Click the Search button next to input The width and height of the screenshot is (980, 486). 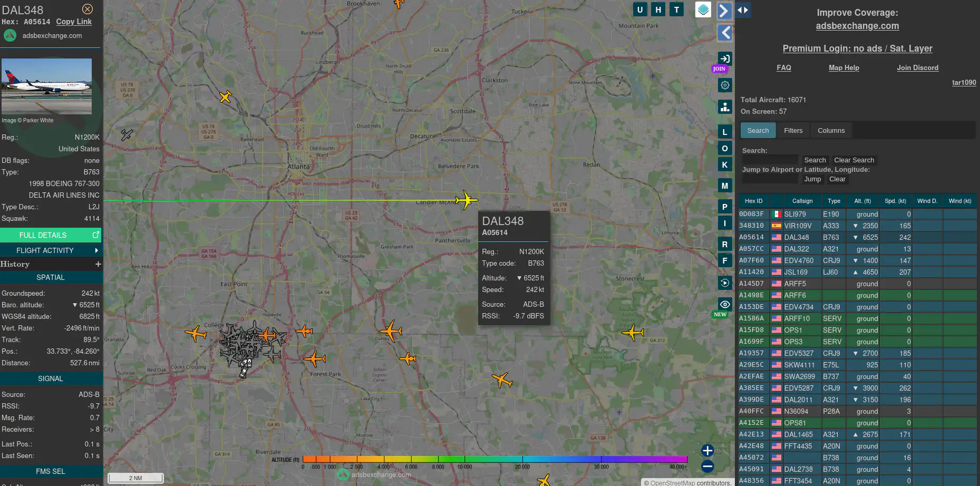pyautogui.click(x=814, y=160)
